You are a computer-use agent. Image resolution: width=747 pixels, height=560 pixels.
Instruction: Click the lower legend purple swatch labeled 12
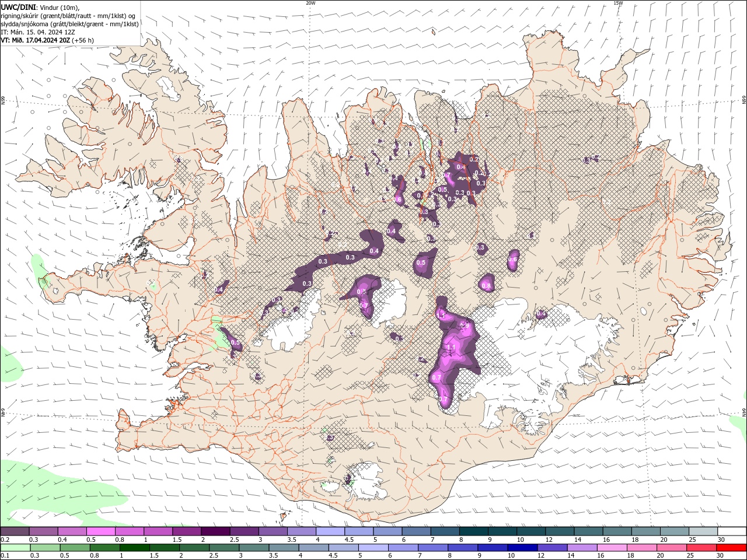(552, 548)
